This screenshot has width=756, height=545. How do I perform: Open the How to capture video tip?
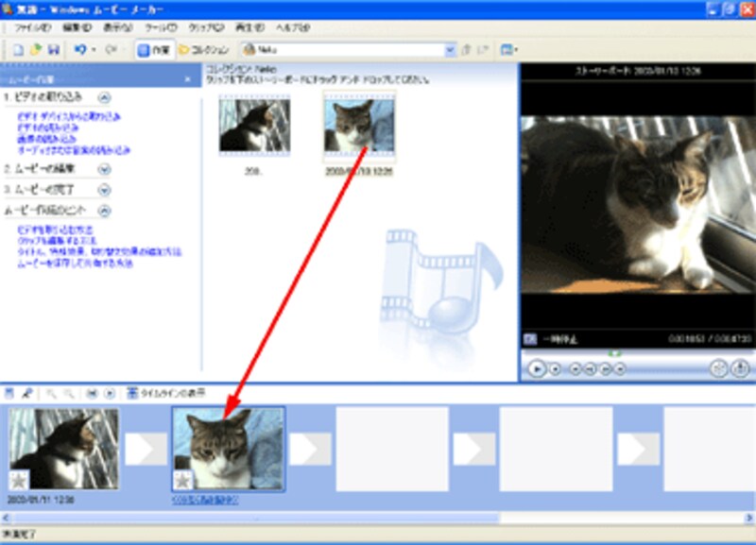point(55,230)
